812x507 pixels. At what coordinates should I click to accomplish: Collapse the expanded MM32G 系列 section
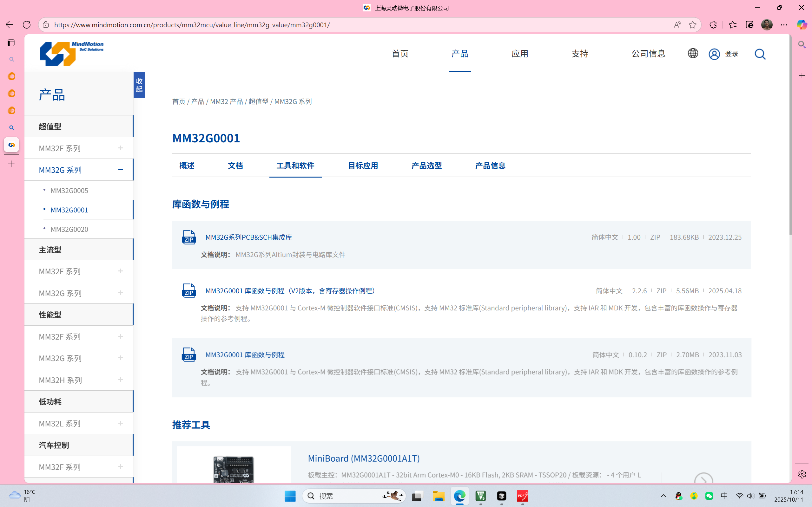(x=121, y=170)
